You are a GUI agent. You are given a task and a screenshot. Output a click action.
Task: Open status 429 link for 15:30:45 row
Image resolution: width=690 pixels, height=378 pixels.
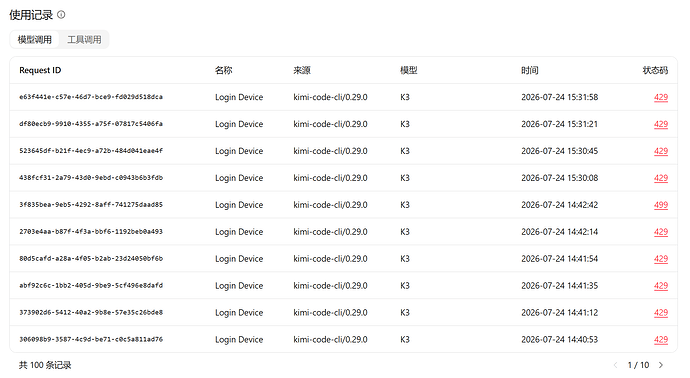tap(661, 151)
